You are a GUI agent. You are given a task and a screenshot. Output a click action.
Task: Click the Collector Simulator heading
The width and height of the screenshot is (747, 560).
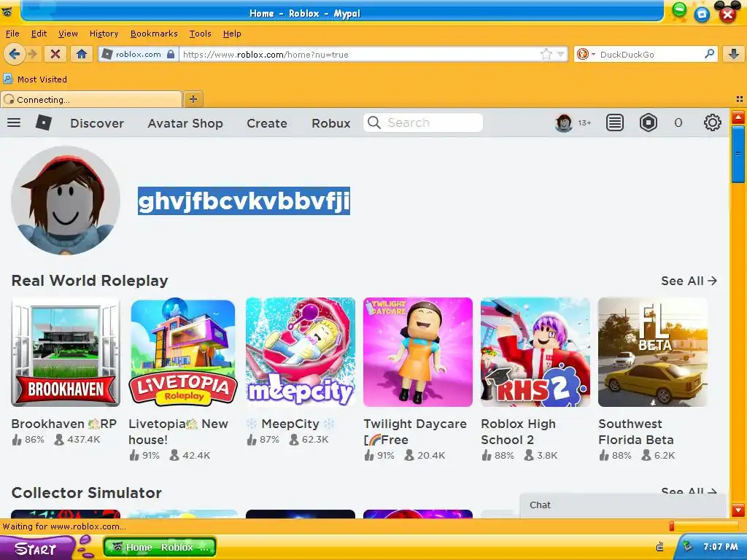[87, 493]
